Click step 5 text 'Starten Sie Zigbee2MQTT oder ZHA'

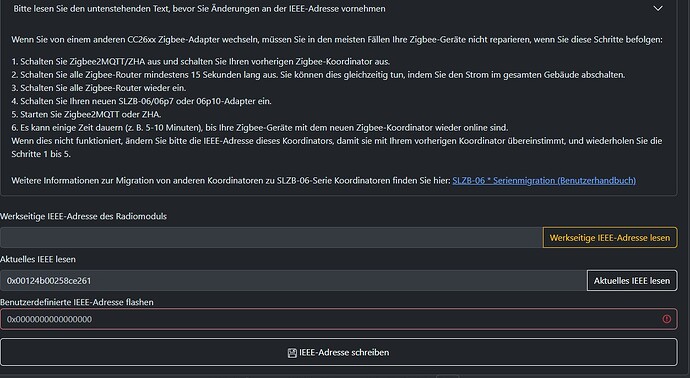click(86, 114)
